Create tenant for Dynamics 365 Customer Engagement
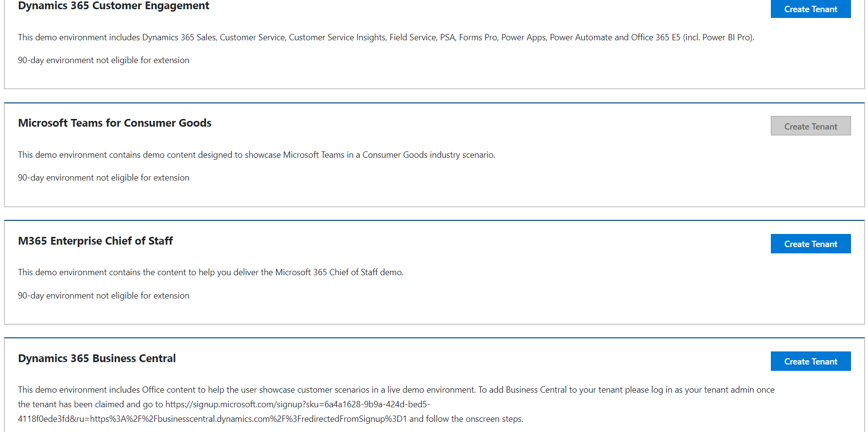 [810, 9]
